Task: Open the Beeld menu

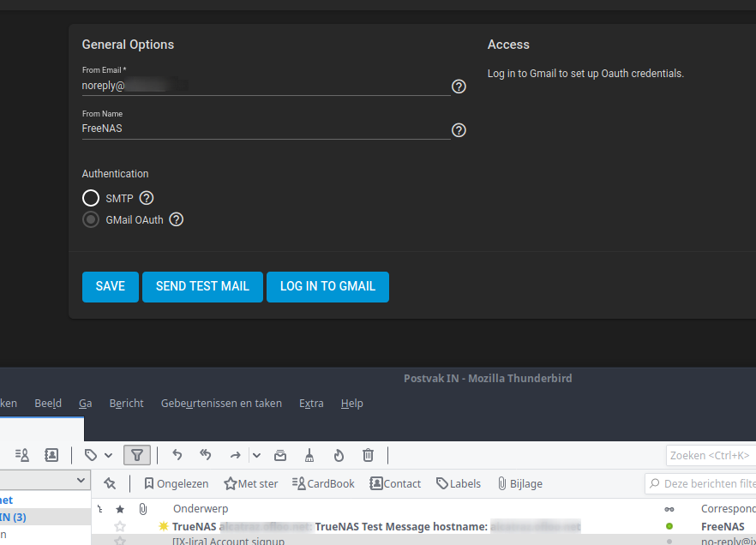Action: [48, 404]
